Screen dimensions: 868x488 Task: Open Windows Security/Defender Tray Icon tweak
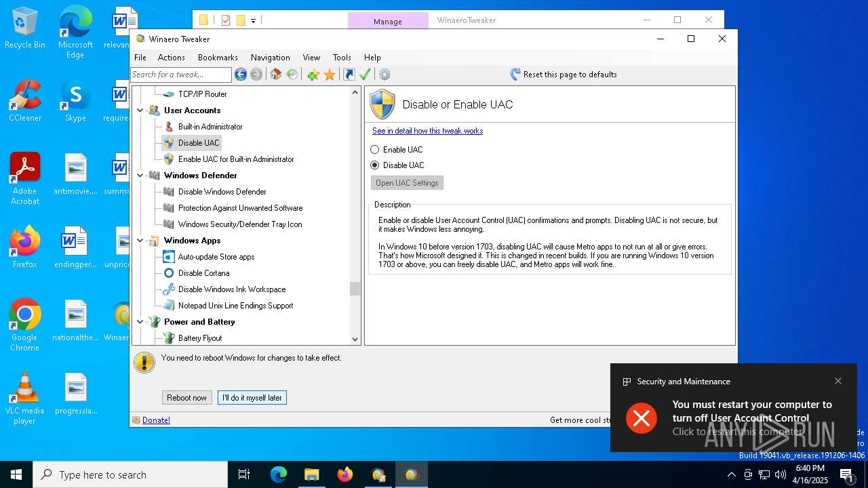coord(240,224)
